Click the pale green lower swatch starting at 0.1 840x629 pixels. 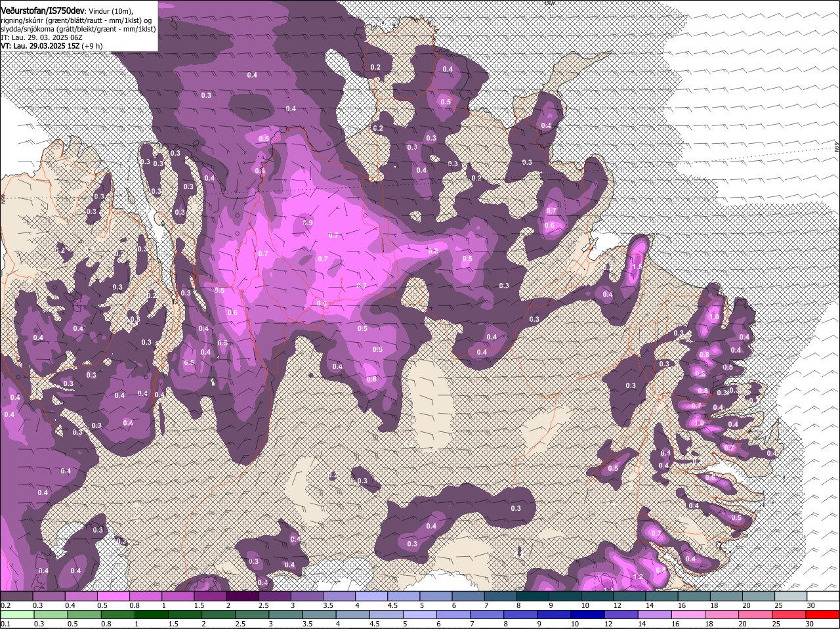[x=16, y=615]
